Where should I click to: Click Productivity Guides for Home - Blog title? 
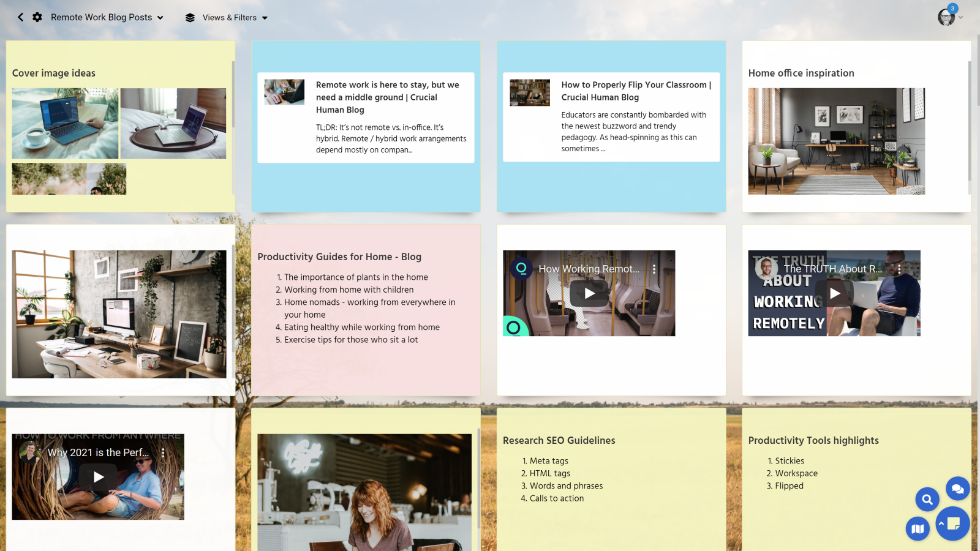339,257
